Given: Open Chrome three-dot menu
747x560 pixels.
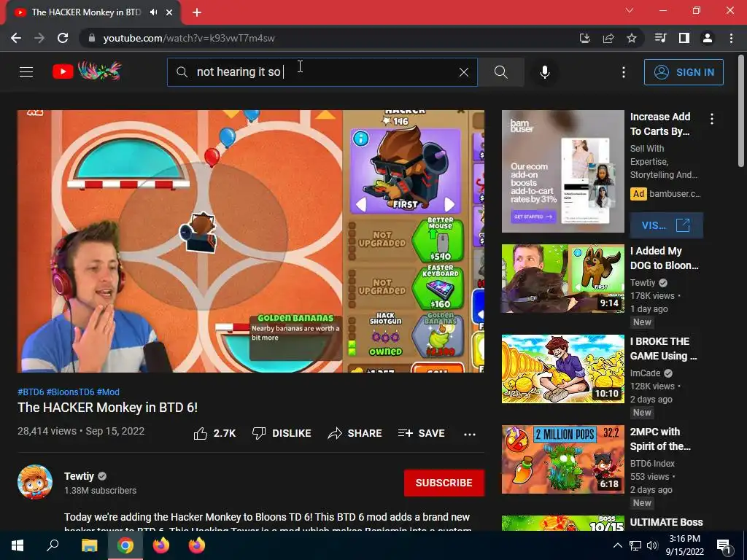Looking at the screenshot, I should (731, 38).
